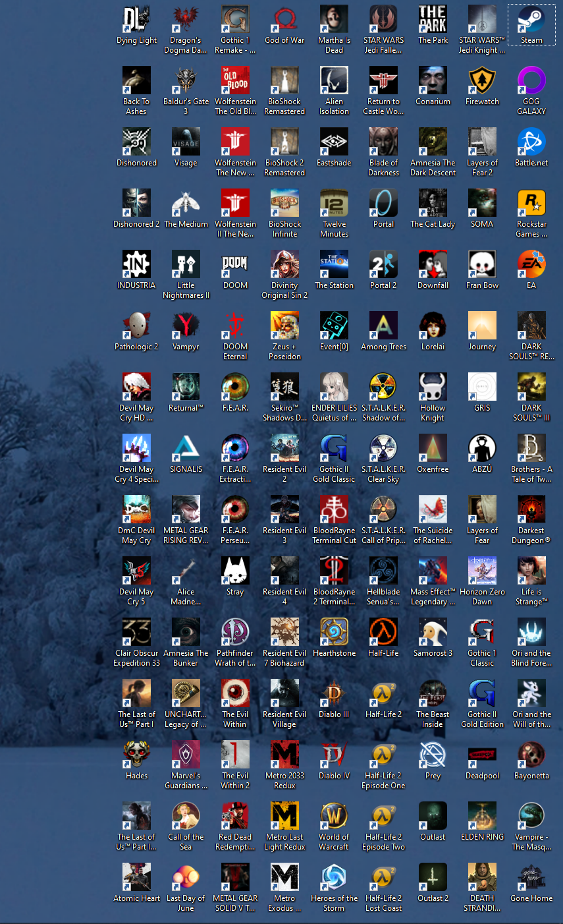The image size is (563, 924).
Task: Click the Resident Evil Village icon
Action: [x=284, y=693]
